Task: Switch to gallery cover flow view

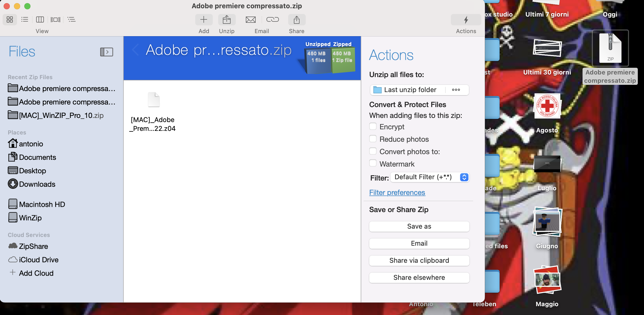Action: pos(55,19)
